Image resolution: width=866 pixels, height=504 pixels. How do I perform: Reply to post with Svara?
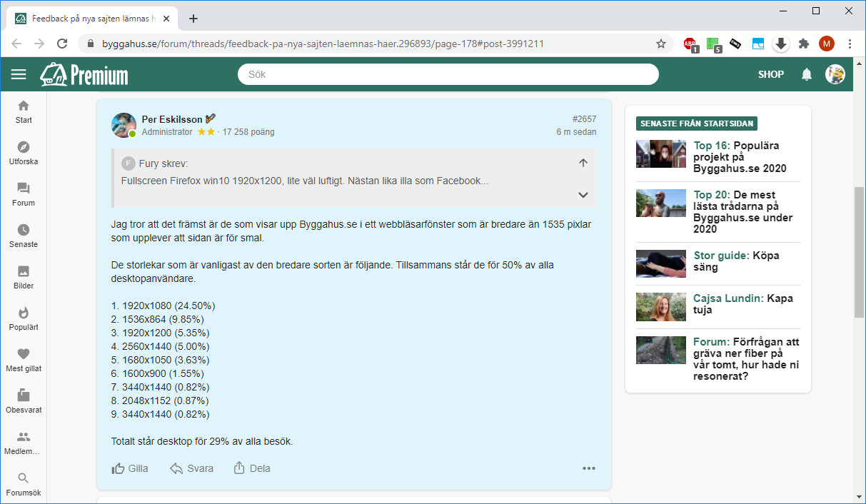[x=191, y=468]
